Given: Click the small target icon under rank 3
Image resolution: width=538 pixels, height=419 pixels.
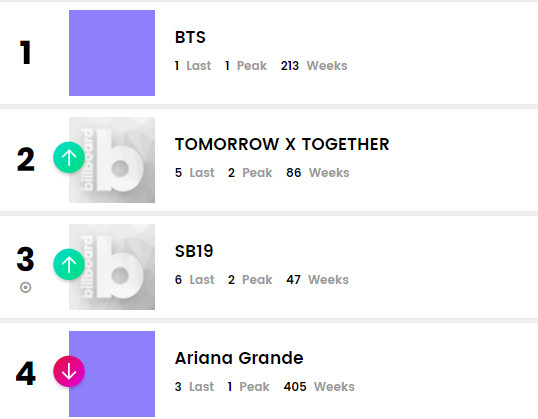Looking at the screenshot, I should coord(25,287).
